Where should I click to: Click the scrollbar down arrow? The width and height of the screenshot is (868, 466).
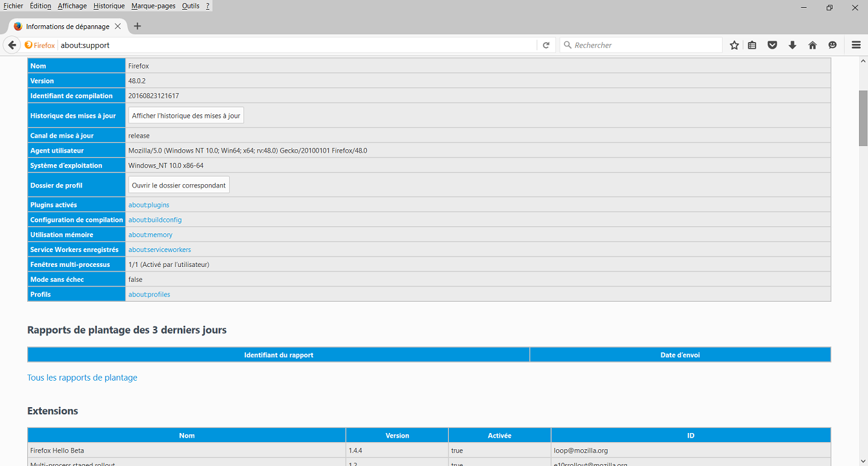coord(863,461)
